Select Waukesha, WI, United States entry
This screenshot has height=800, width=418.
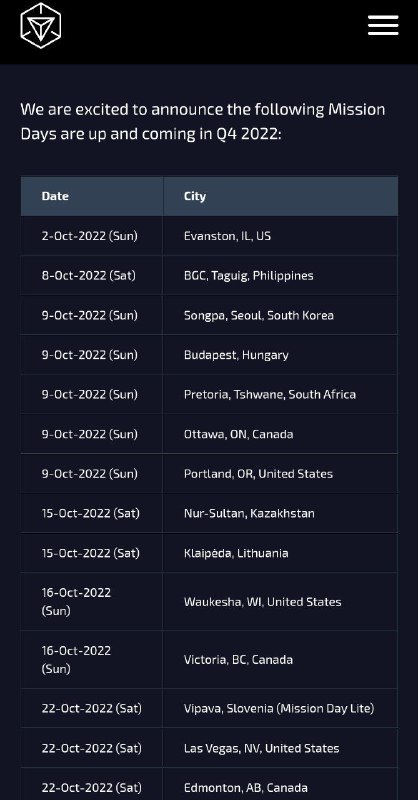tap(262, 602)
